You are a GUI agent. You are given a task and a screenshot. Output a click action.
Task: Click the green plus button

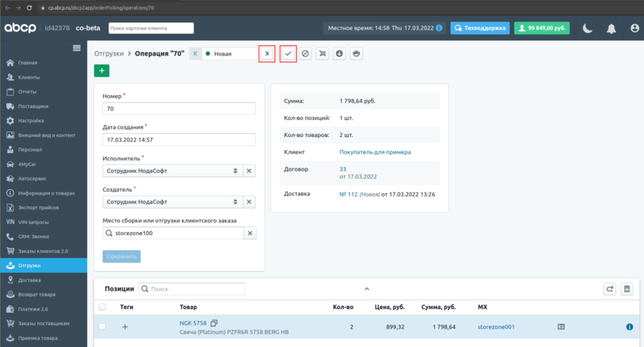coord(101,71)
